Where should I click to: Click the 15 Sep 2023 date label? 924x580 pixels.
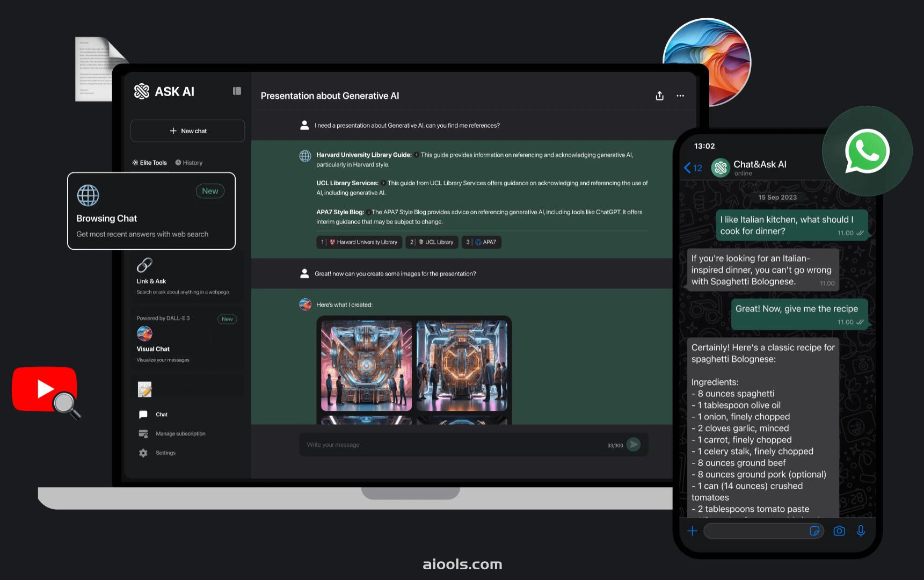[x=777, y=198]
